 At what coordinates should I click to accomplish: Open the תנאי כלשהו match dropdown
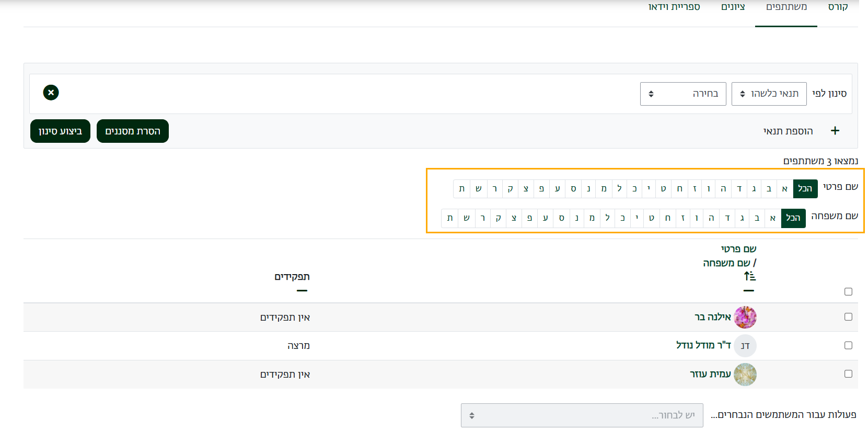point(769,94)
